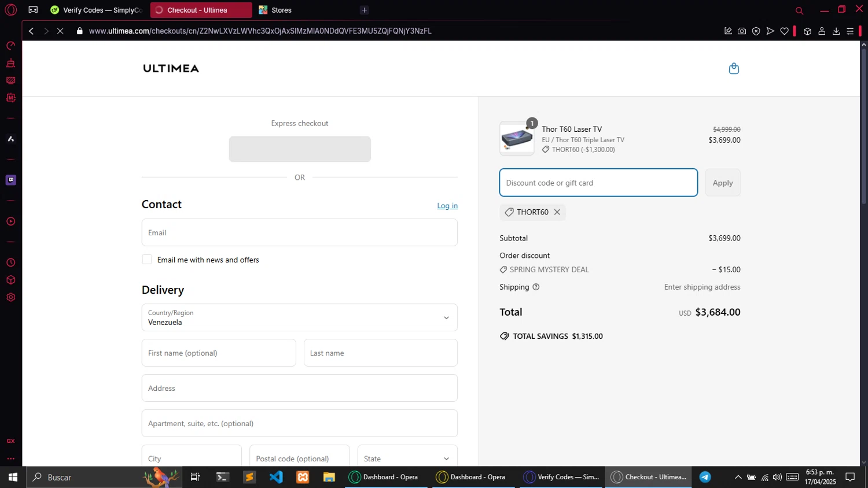Screen dimensions: 868x488
Task: Search tabs with magnifier icon
Action: tap(799, 10)
